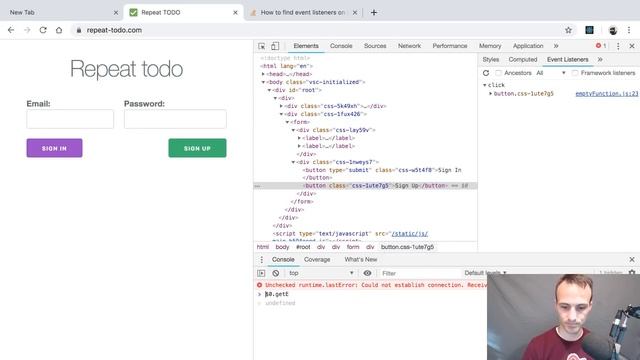
Task: Reload the repeat-todo.com page
Action: (43, 30)
